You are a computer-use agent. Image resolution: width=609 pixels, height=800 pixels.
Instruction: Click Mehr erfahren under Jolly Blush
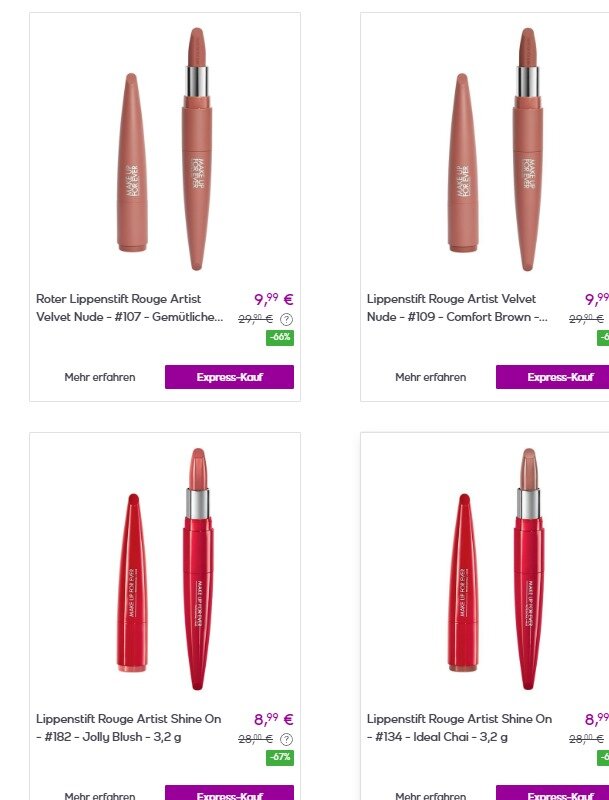[x=100, y=796]
